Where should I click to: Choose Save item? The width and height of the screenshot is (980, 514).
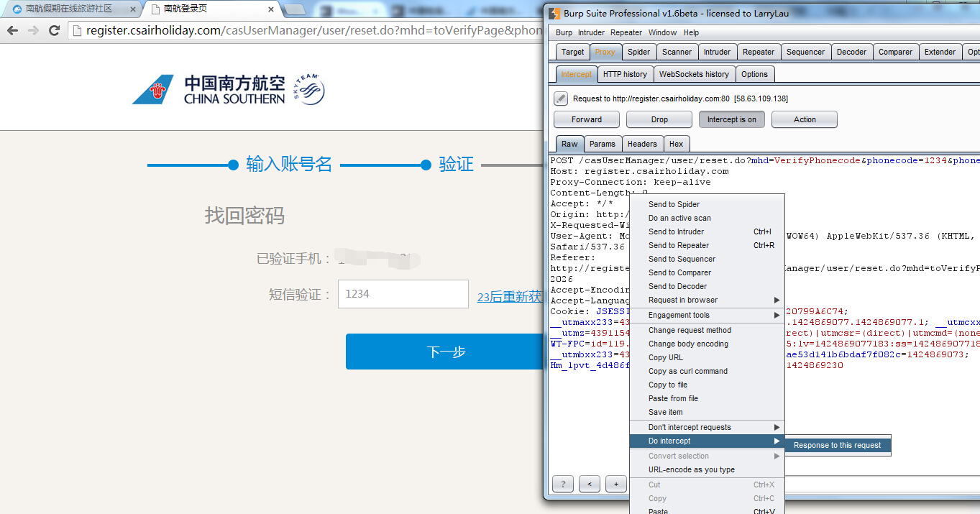tap(707, 412)
